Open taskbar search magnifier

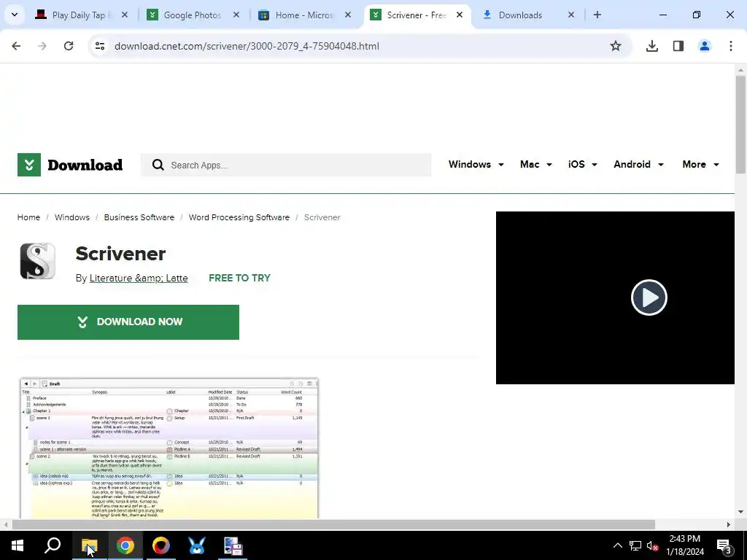pyautogui.click(x=53, y=545)
